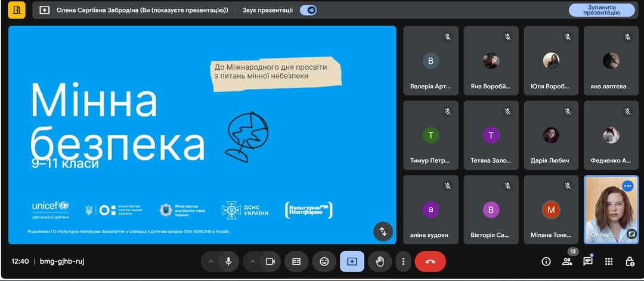Open host controls lock icon
Viewport: 644px width, 281px height.
[630, 262]
